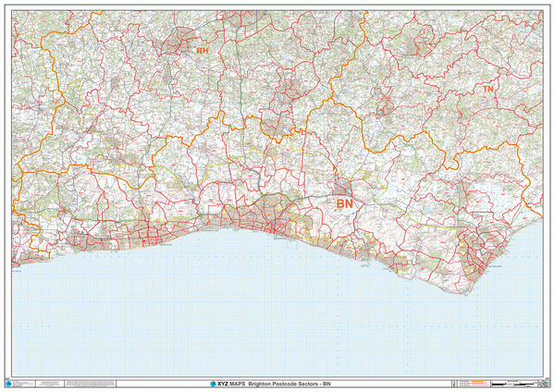Click the globe emblem in bottom-left corner

(x=10, y=382)
